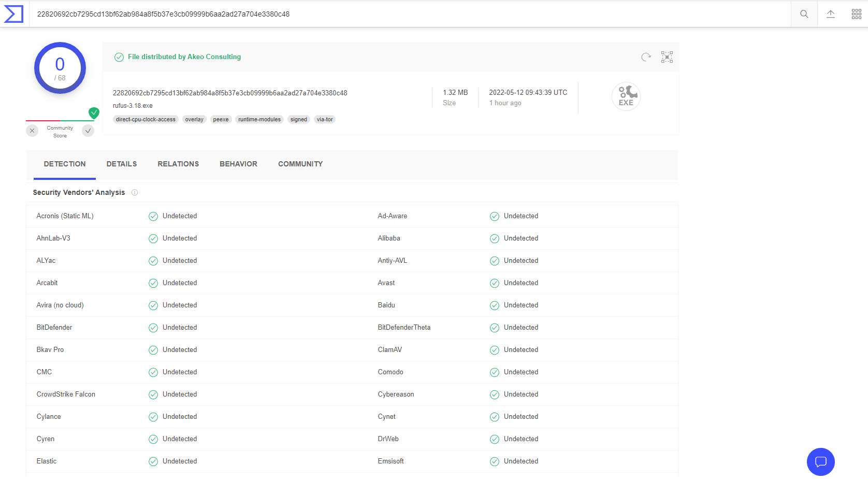
Task: Click the check icon in Emsisoft row
Action: click(x=495, y=461)
